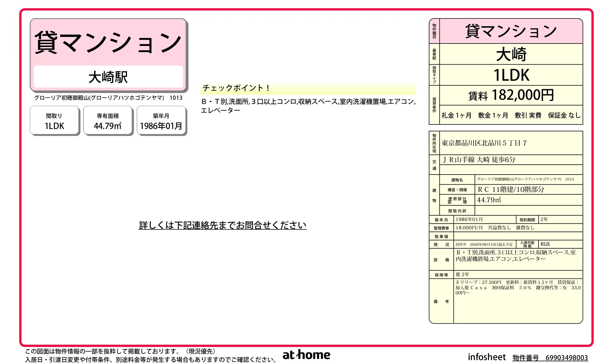Click the 間取り 1LDK info card
Viewport: 613px width, 364px height.
point(55,120)
